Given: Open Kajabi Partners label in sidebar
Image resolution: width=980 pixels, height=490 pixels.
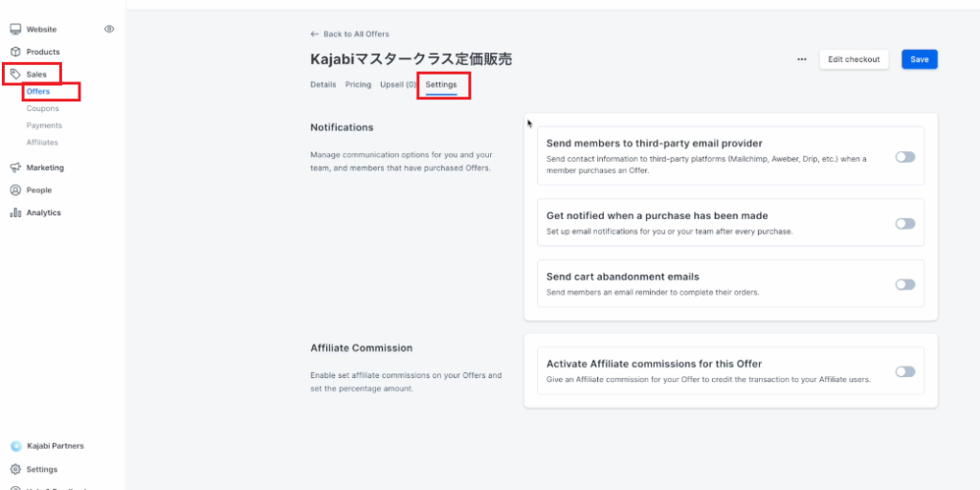Looking at the screenshot, I should 56,446.
